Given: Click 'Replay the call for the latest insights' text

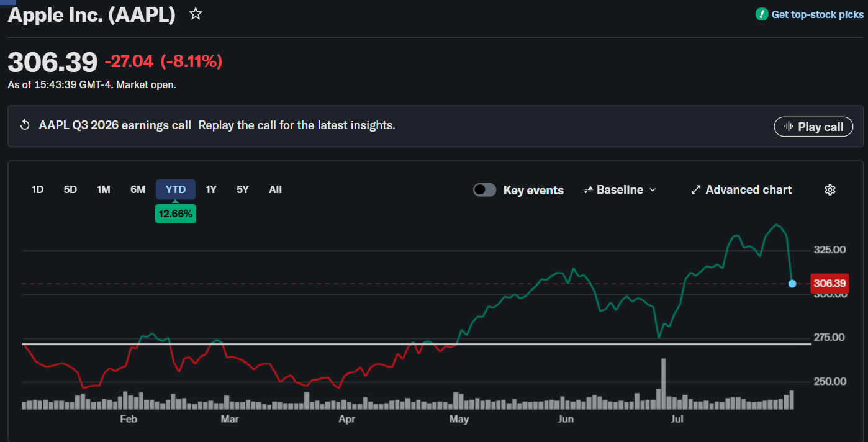Looking at the screenshot, I should (x=297, y=125).
